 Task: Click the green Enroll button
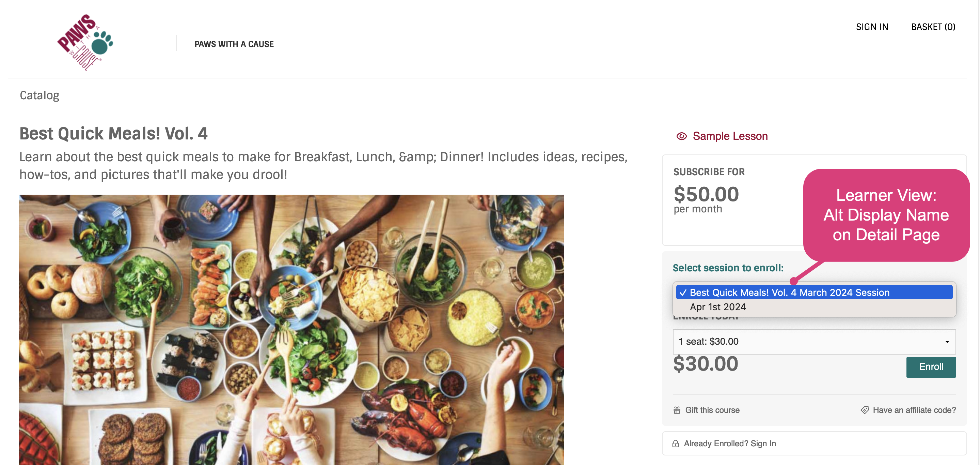click(x=931, y=367)
